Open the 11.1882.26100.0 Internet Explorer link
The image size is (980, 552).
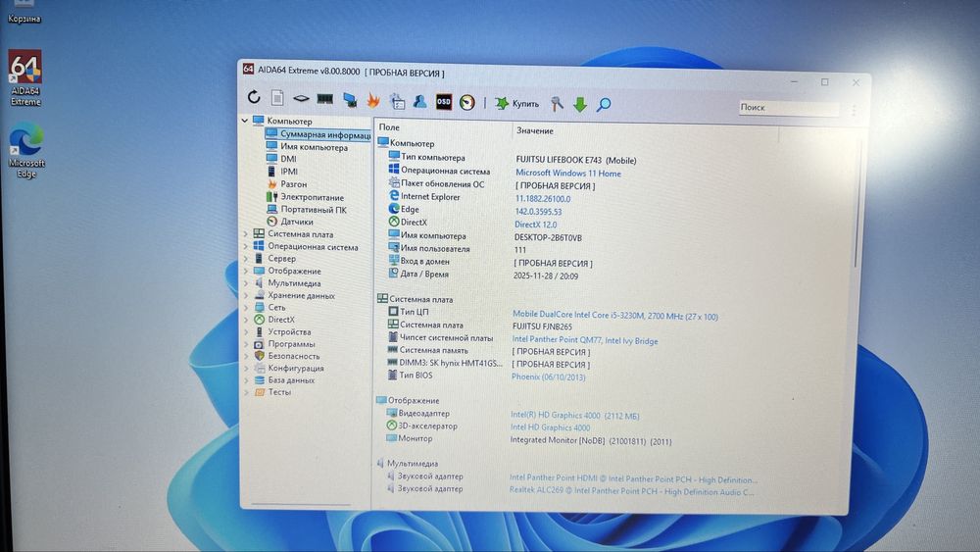(x=543, y=199)
